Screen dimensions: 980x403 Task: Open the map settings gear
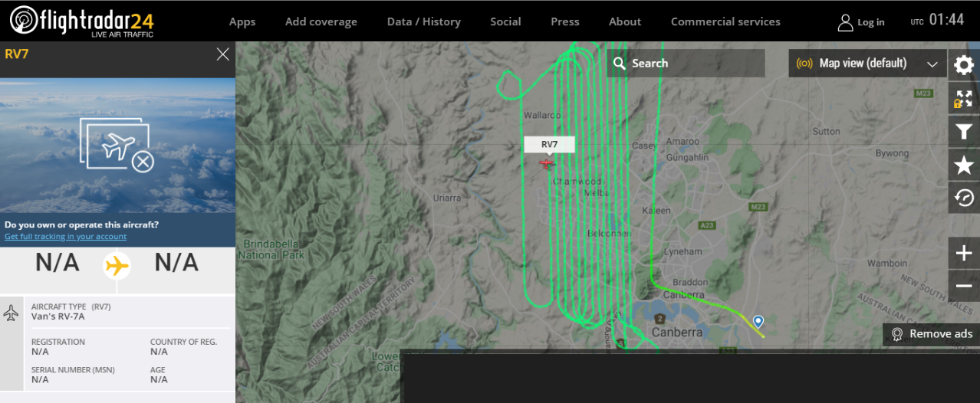click(x=964, y=65)
